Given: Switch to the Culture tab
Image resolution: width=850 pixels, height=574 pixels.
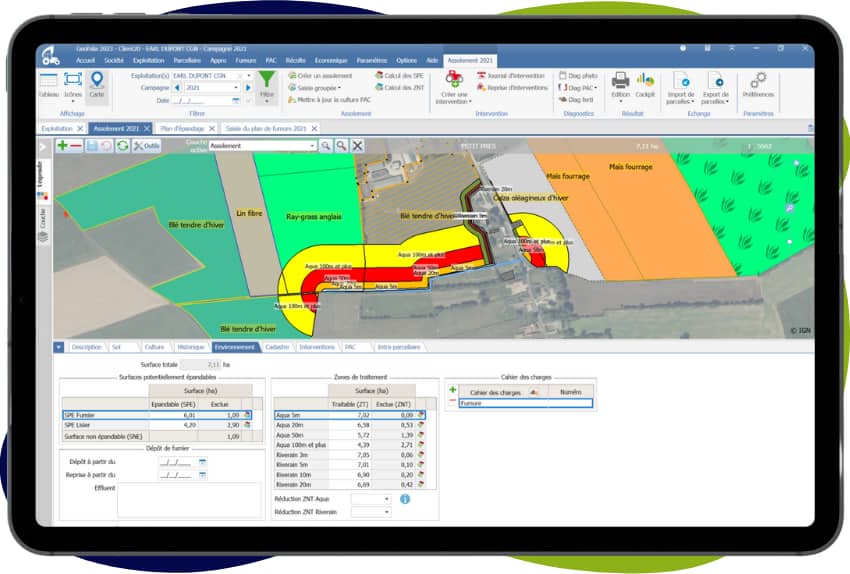Looking at the screenshot, I should (154, 347).
